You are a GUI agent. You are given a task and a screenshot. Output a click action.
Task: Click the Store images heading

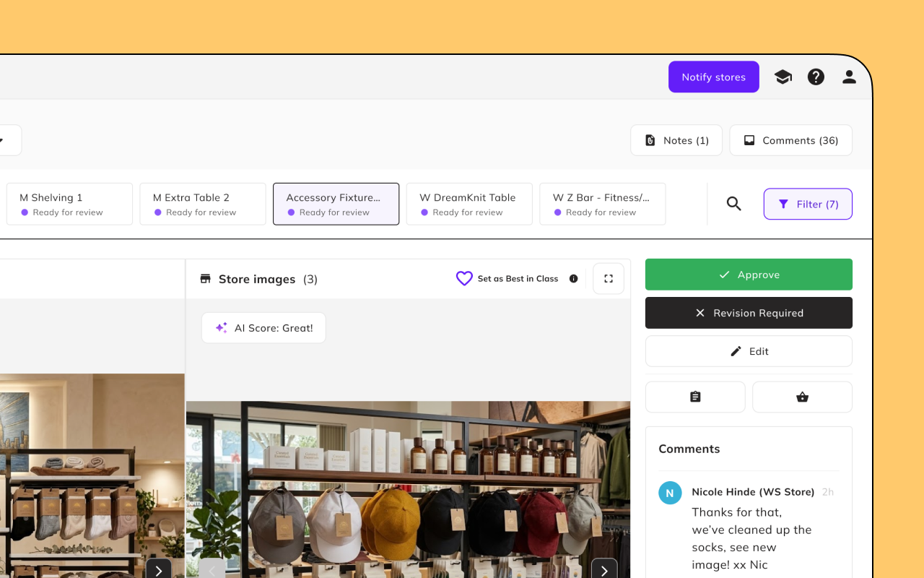click(256, 279)
